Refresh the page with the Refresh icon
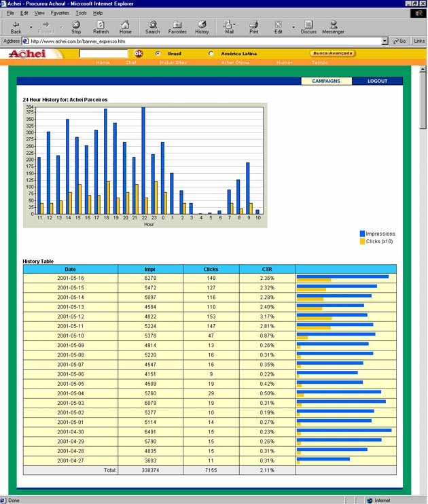Image resolution: width=428 pixels, height=504 pixels. pos(101,26)
